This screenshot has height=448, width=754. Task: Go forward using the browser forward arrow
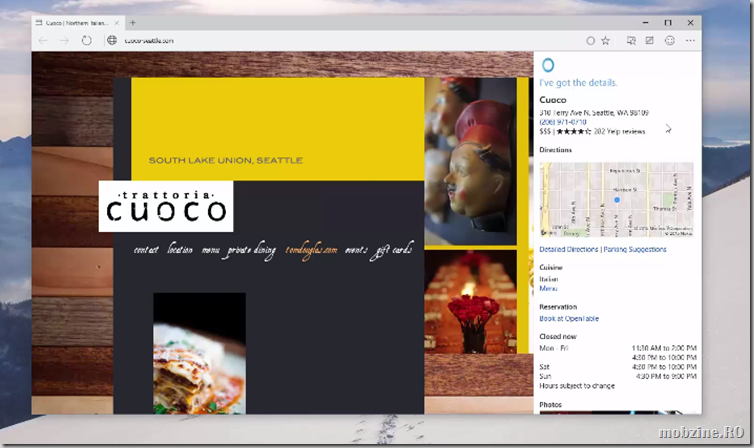coord(64,41)
